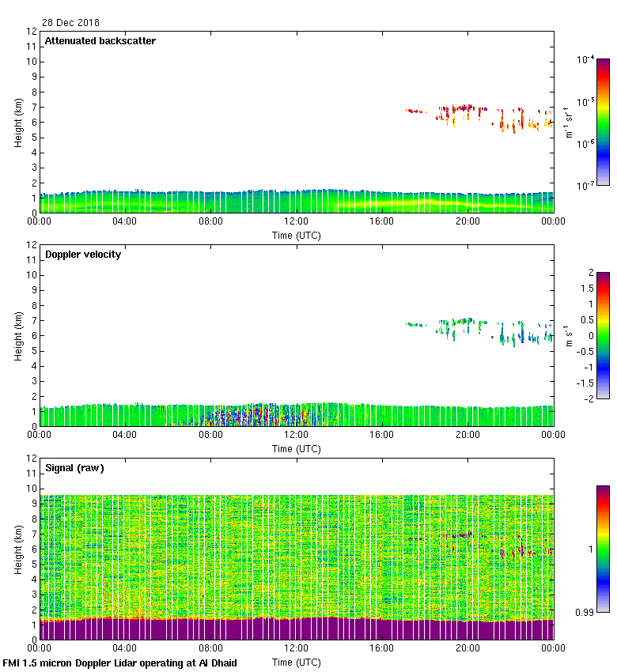Image resolution: width=617 pixels, height=672 pixels.
Task: Click the m s⁻¹ unit label beside Doppler colorbar
Action: [569, 335]
